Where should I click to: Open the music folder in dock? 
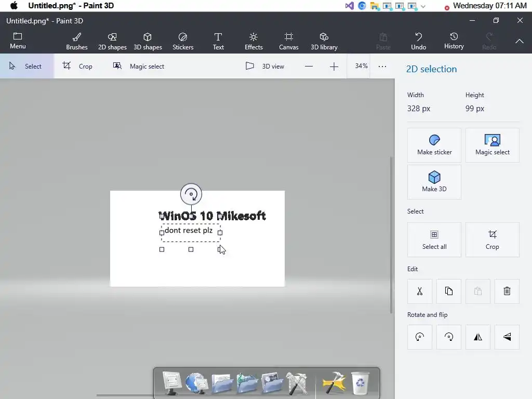[x=247, y=383]
